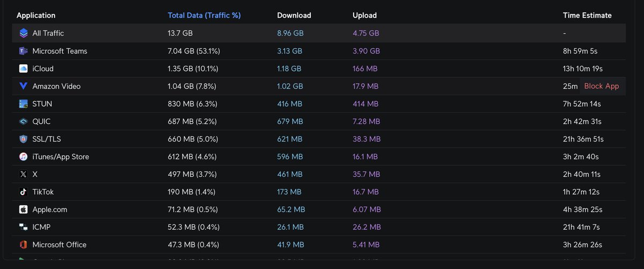
Task: Sort by Upload column header
Action: click(x=365, y=16)
